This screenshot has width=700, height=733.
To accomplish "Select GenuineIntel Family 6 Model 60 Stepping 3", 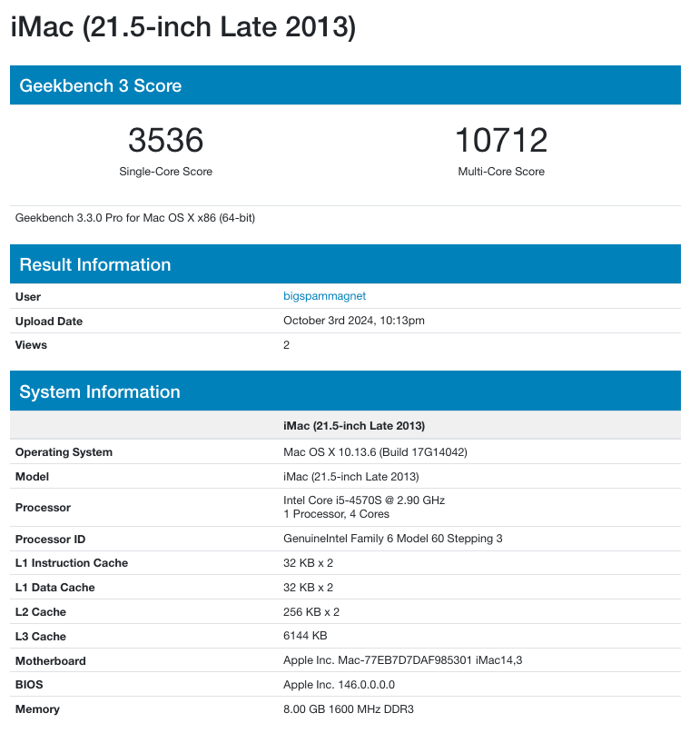I will coord(393,539).
